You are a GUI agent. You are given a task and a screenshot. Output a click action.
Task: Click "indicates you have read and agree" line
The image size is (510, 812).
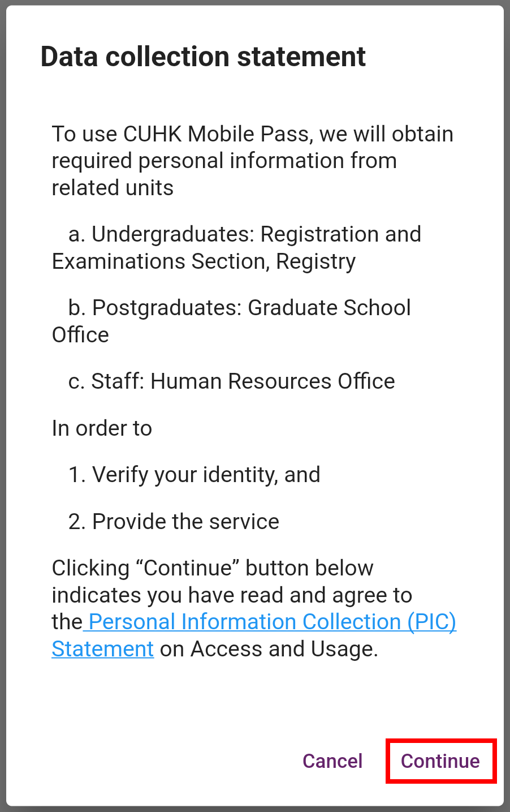232,595
